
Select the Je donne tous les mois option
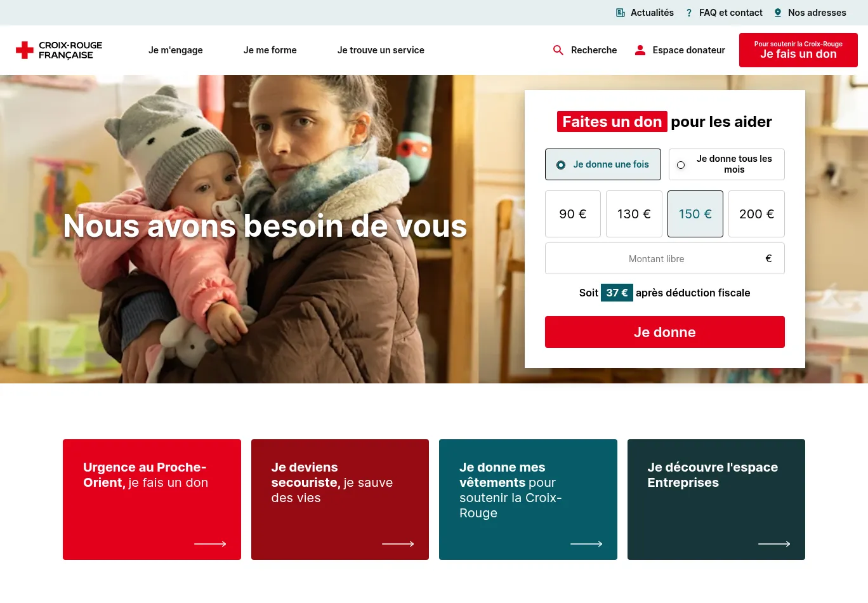click(727, 164)
